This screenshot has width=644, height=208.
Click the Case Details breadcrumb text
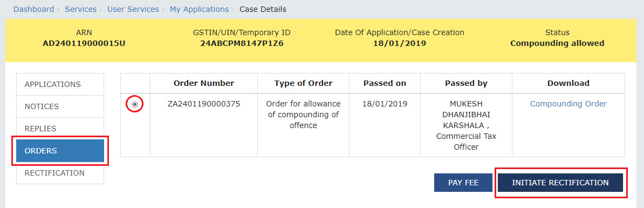tap(263, 9)
